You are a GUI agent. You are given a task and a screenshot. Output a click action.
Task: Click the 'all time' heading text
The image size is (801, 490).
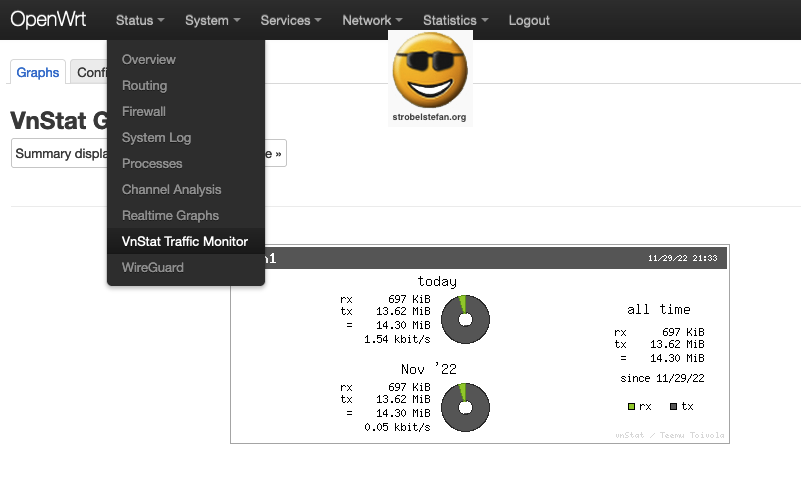[658, 310]
